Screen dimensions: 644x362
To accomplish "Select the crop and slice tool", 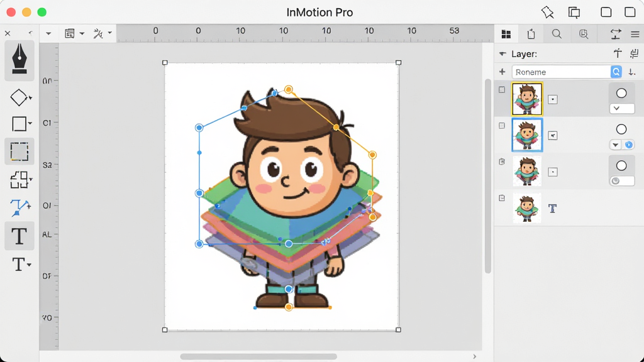I will click(x=19, y=180).
